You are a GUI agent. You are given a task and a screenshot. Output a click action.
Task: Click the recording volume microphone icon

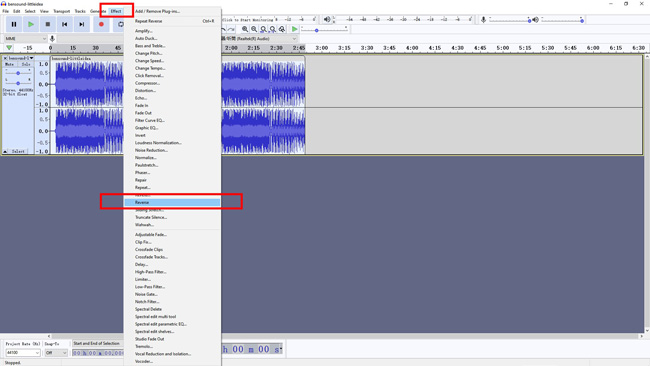(483, 19)
